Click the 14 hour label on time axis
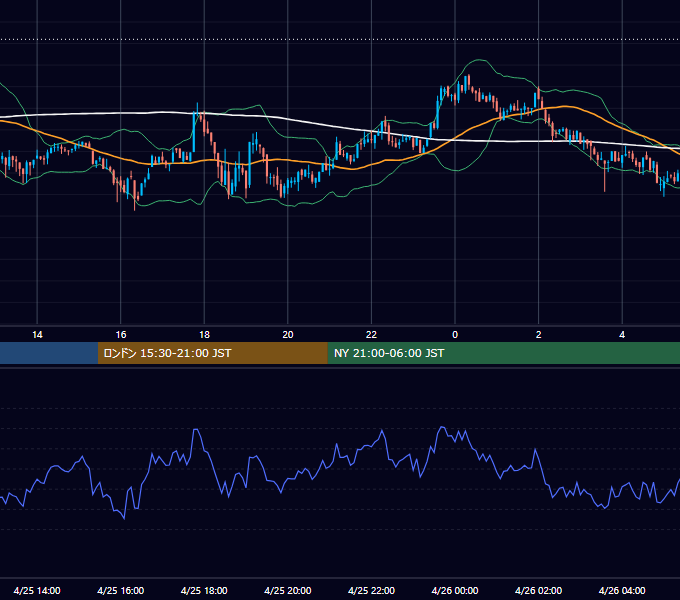 coord(37,335)
